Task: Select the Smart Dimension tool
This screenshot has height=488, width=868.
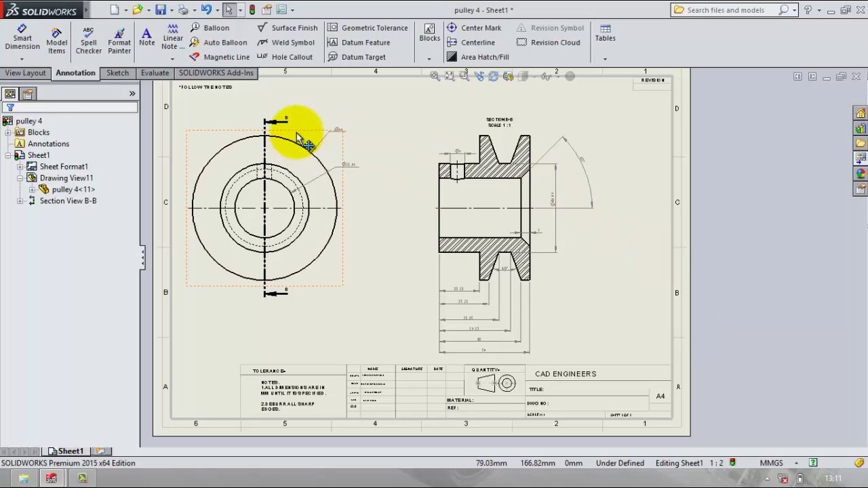Action: point(22,38)
